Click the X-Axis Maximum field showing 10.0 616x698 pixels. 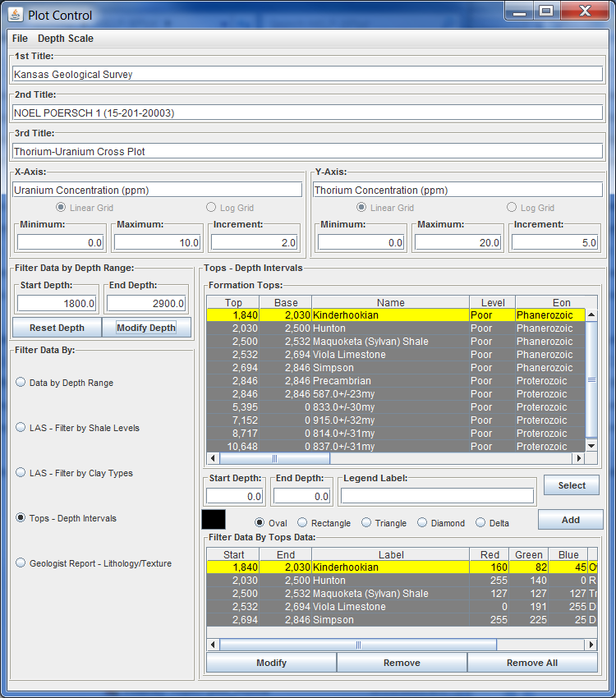coord(158,242)
